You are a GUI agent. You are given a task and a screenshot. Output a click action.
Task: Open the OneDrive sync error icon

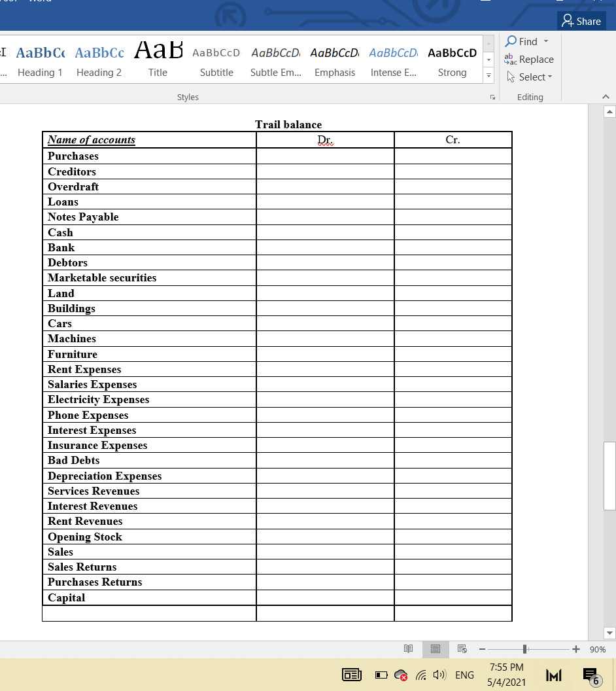[x=401, y=675]
